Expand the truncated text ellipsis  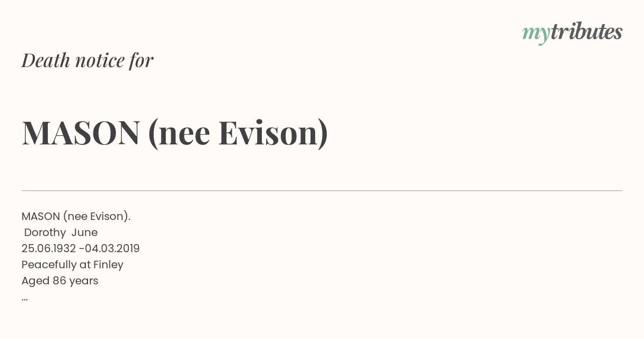(25, 299)
